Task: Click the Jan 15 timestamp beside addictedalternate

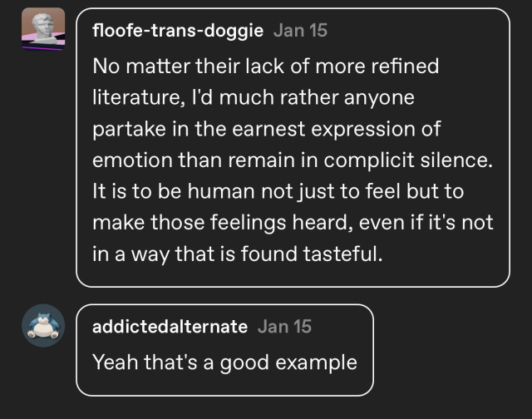Action: 284,327
